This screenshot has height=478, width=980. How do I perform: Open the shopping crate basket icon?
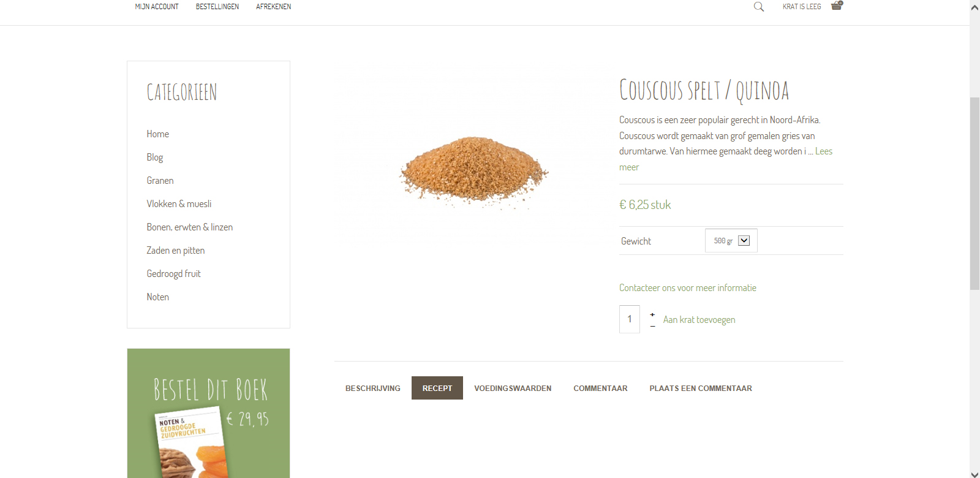tap(837, 6)
